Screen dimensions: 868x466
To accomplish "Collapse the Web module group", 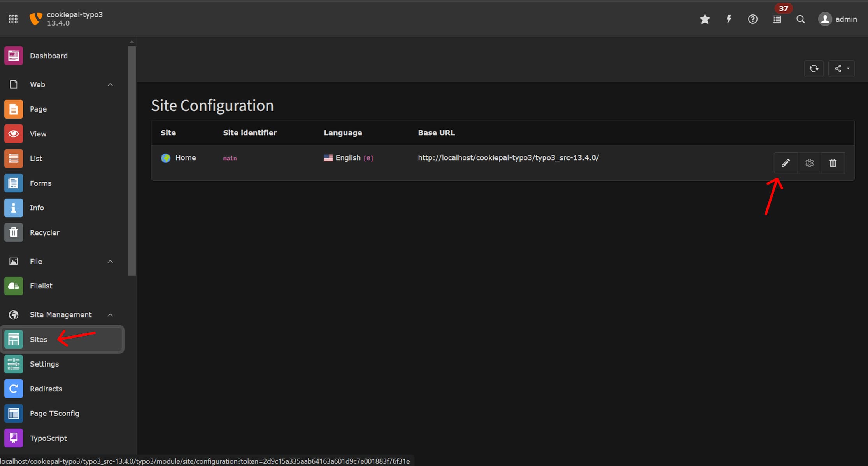I will point(110,84).
